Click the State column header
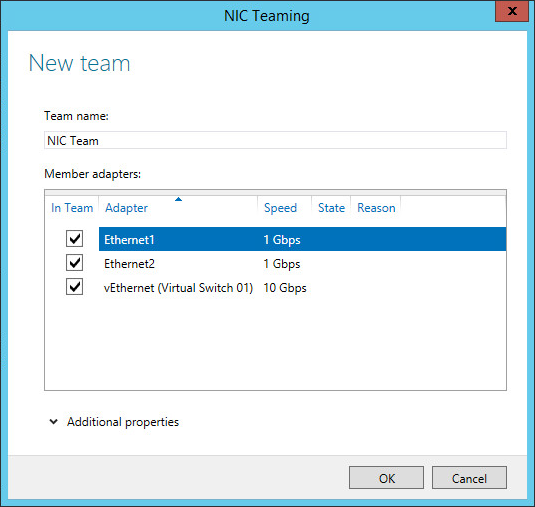This screenshot has width=535, height=507. click(x=331, y=208)
